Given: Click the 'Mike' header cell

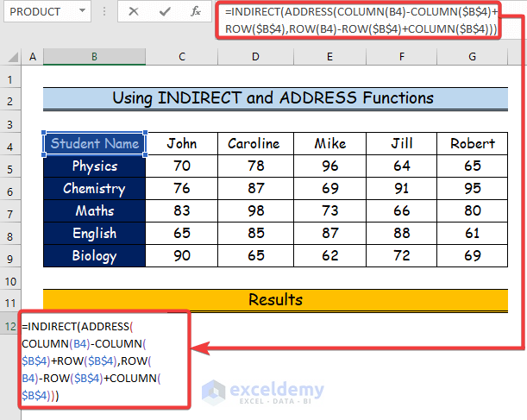Looking at the screenshot, I should [x=329, y=143].
